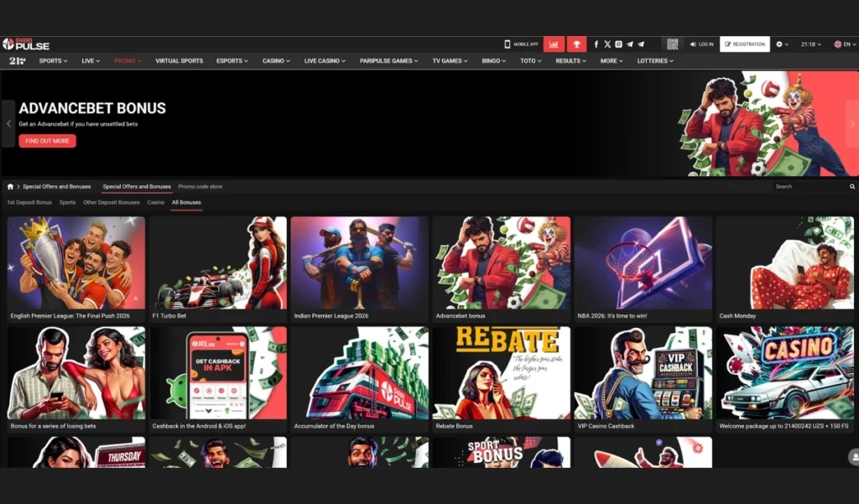859x504 pixels.
Task: Expand the Live Casino menu
Action: tap(325, 61)
